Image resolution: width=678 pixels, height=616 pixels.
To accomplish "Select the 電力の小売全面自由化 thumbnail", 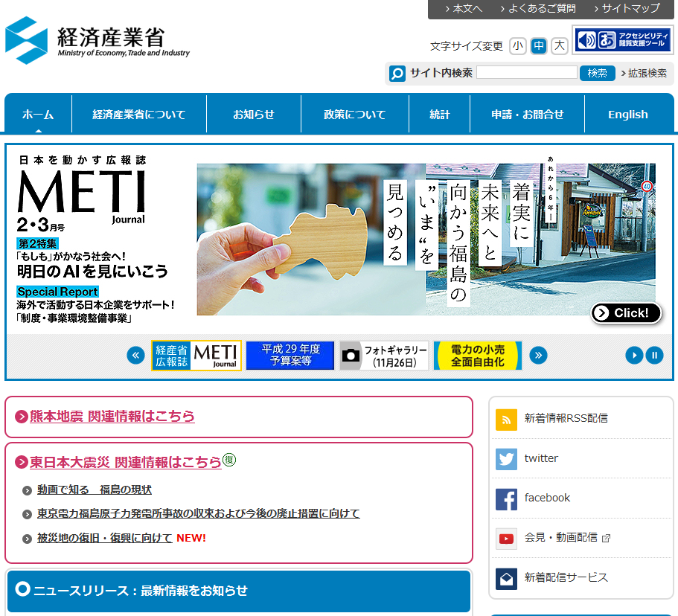I will [478, 356].
